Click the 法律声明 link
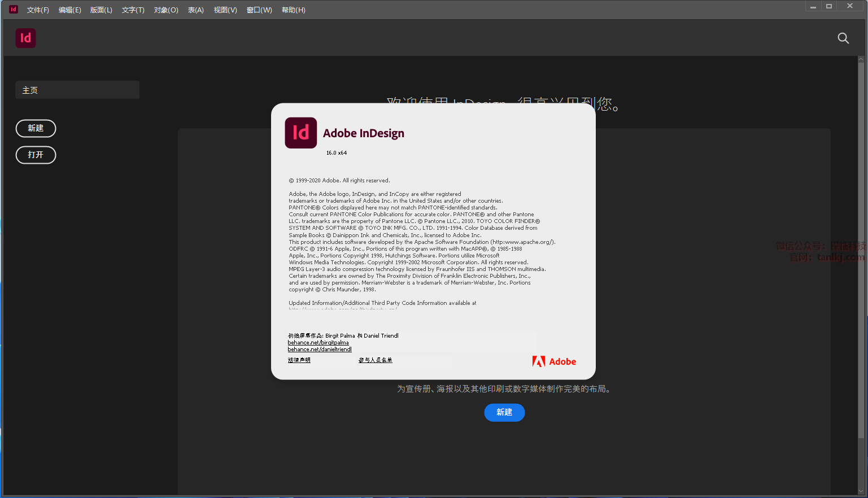Image resolution: width=868 pixels, height=498 pixels. pos(299,360)
